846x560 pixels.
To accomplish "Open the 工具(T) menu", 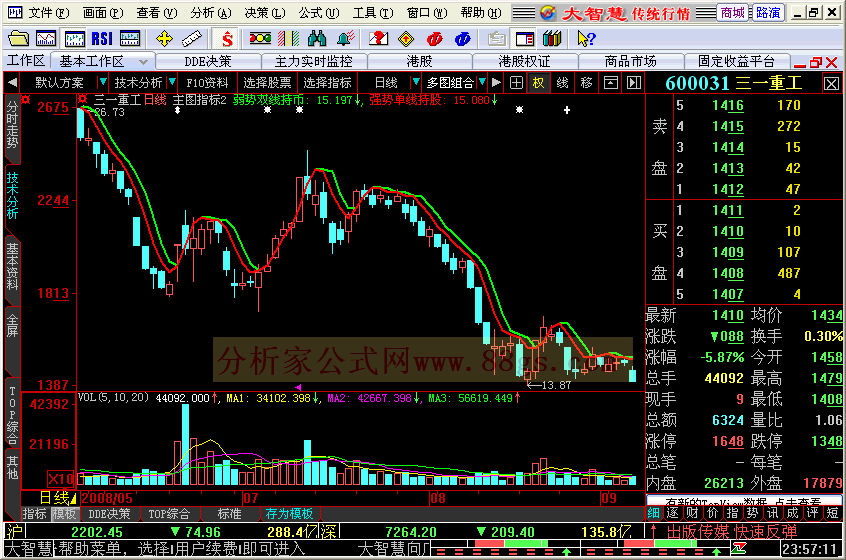I will click(372, 12).
